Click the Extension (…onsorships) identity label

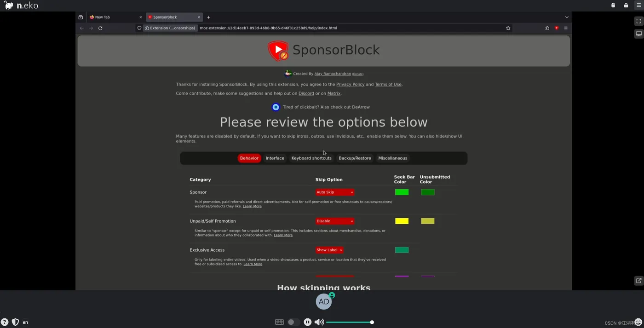[170, 28]
